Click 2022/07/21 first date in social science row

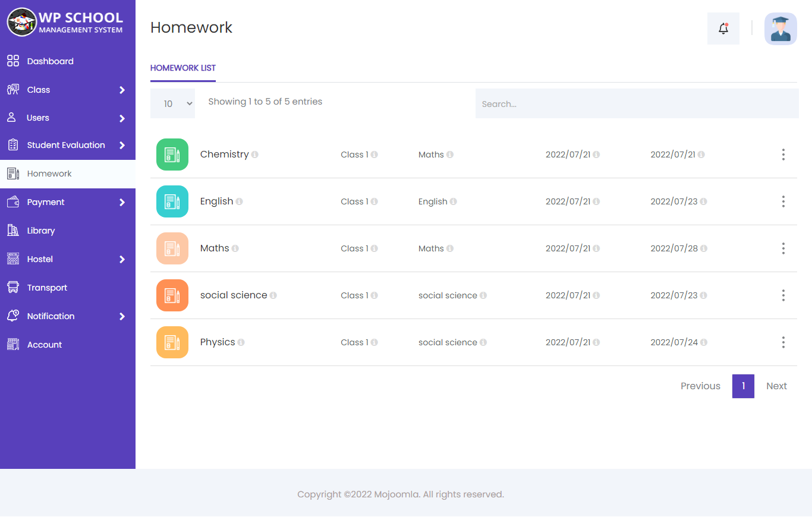(568, 295)
